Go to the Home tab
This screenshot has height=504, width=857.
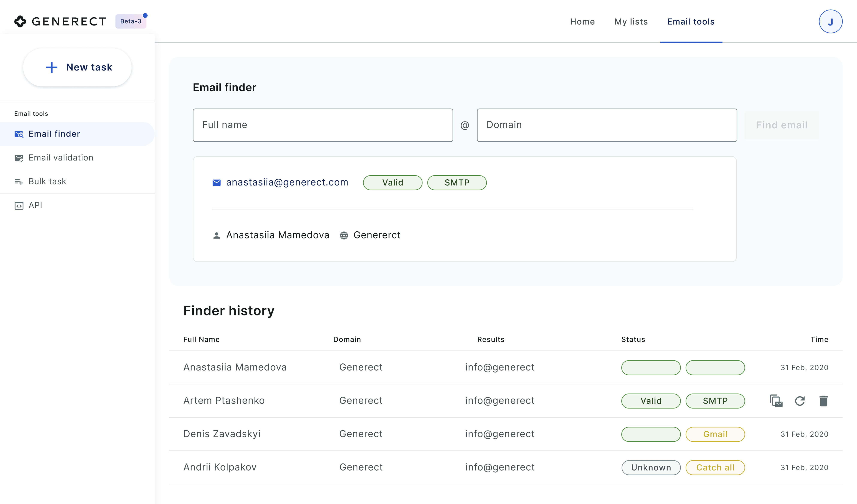click(x=582, y=21)
